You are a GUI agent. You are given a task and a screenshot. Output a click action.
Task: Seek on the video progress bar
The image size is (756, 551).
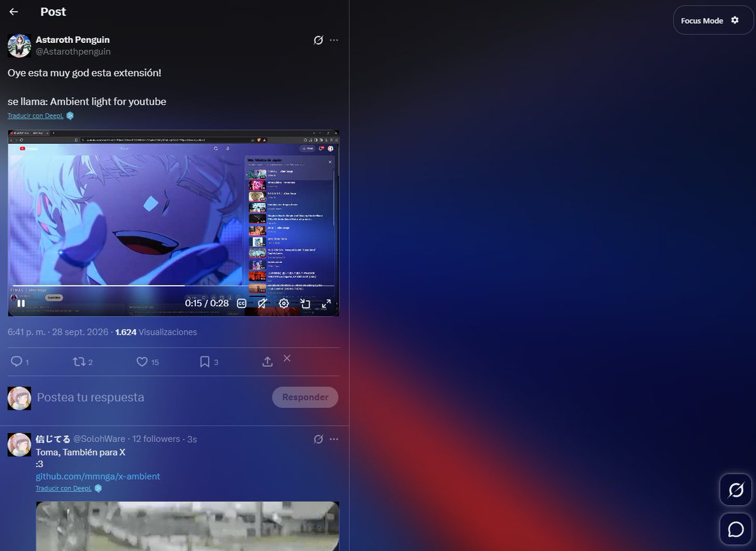coord(173,286)
